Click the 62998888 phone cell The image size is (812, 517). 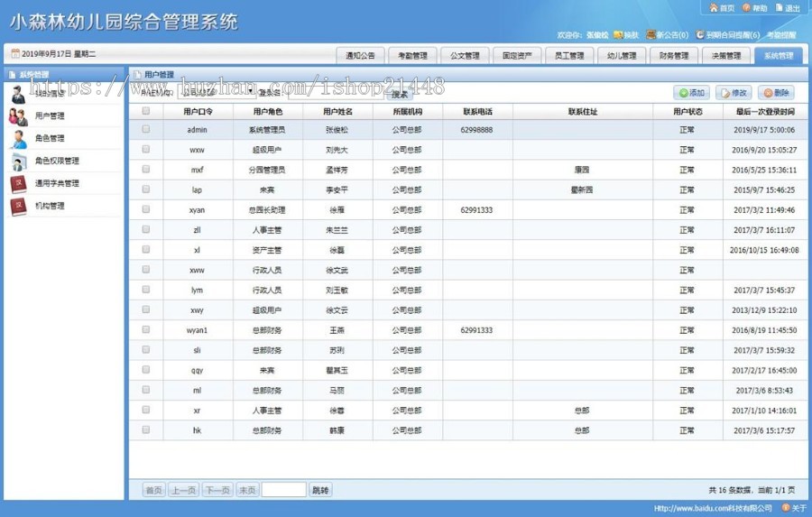tap(476, 130)
